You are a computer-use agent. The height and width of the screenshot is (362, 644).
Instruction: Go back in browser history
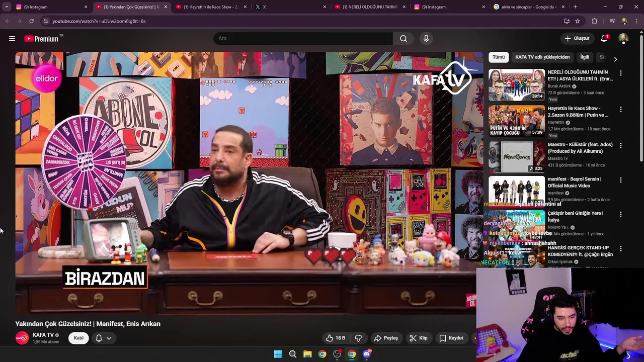click(x=7, y=21)
